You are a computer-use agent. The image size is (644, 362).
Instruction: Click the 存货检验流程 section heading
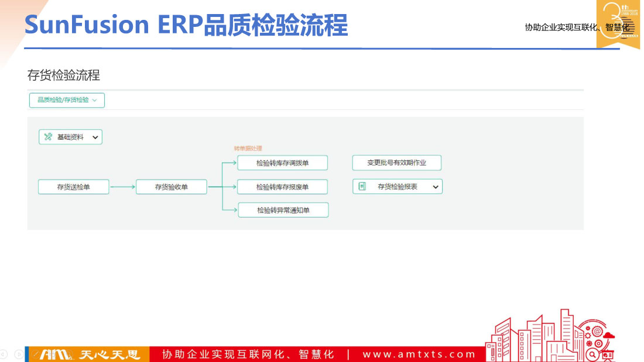(64, 75)
